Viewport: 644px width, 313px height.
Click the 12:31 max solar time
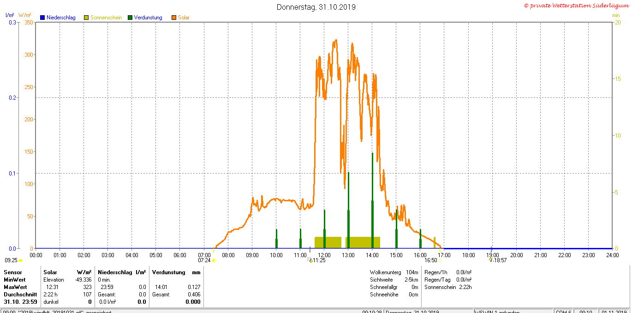[x=52, y=287]
